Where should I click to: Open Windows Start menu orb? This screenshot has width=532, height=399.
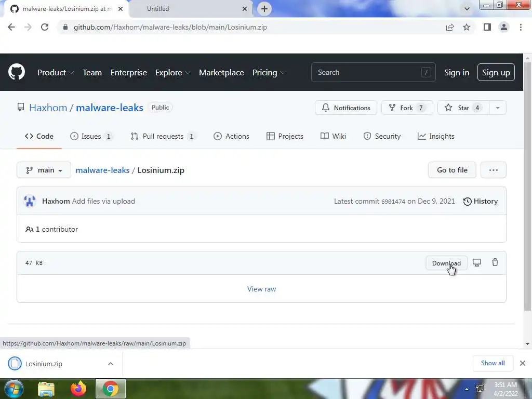14,389
